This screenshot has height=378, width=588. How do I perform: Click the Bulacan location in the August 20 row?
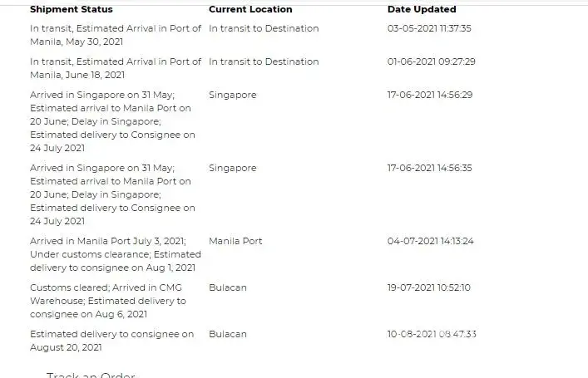[x=227, y=334]
